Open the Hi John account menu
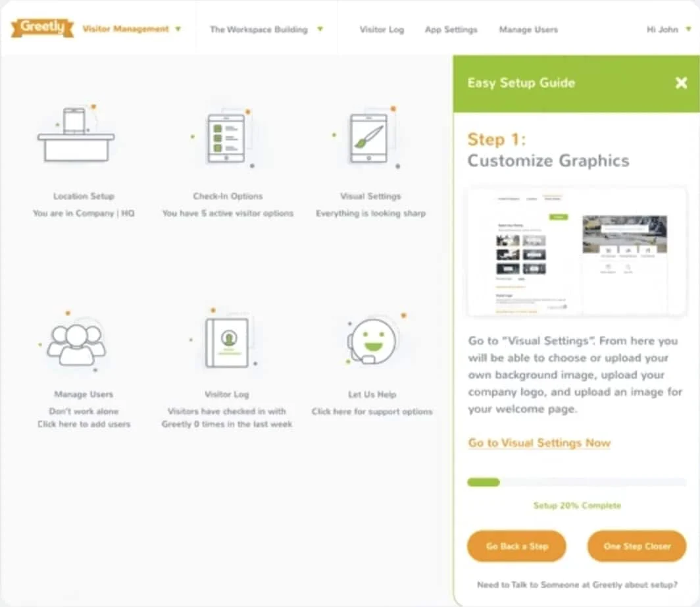 point(668,30)
